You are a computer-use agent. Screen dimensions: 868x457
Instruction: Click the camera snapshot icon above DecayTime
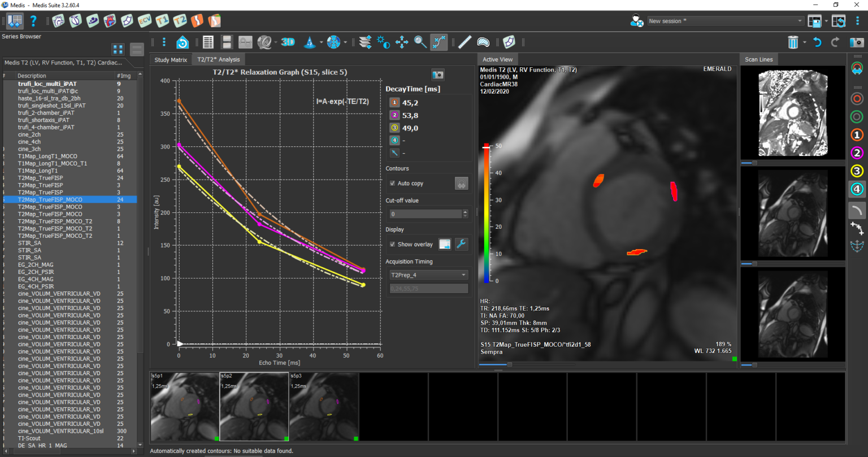point(438,74)
